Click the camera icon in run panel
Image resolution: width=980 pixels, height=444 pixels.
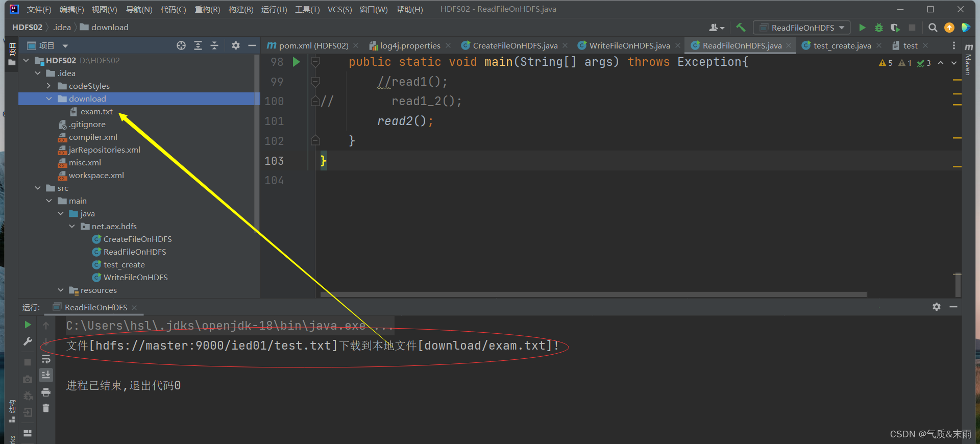tap(28, 379)
